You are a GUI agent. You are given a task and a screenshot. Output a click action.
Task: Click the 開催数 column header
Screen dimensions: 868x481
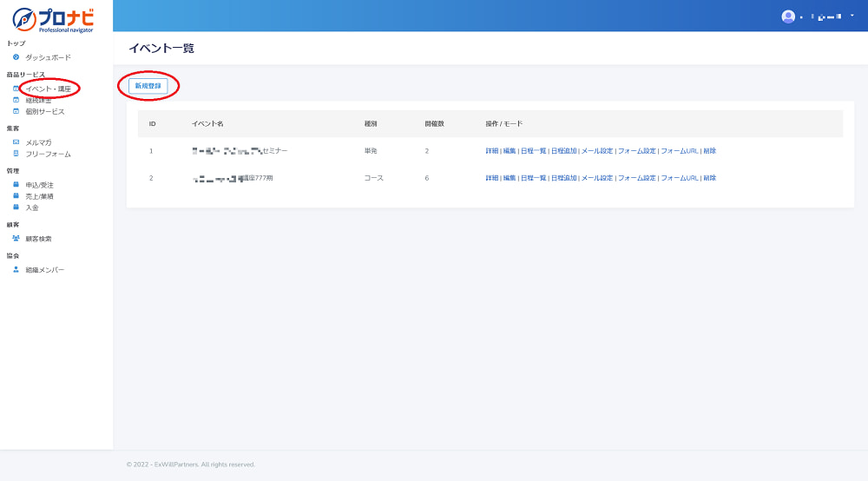[x=435, y=123]
